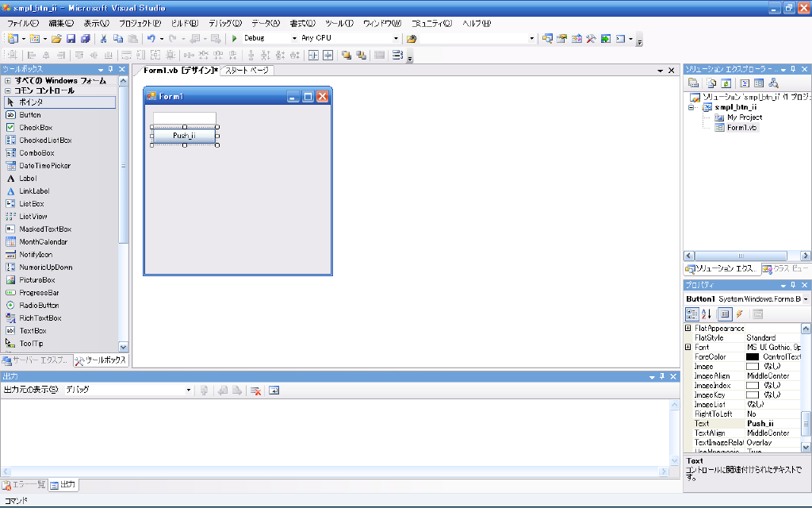Click ForeColor black color swatch

(753, 356)
